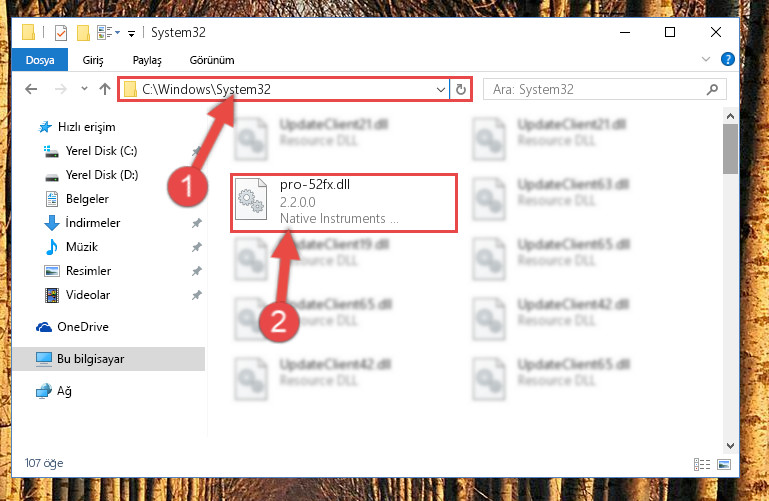Viewport: 769px width, 501px height.
Task: Expand the ribbon with the chevron
Action: click(x=706, y=59)
